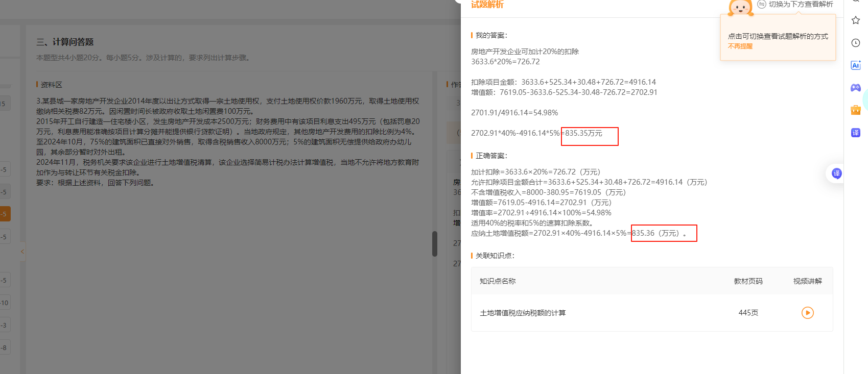Screen dimensions: 868x374
Task: Click the purple game controller icon
Action: coord(856,88)
